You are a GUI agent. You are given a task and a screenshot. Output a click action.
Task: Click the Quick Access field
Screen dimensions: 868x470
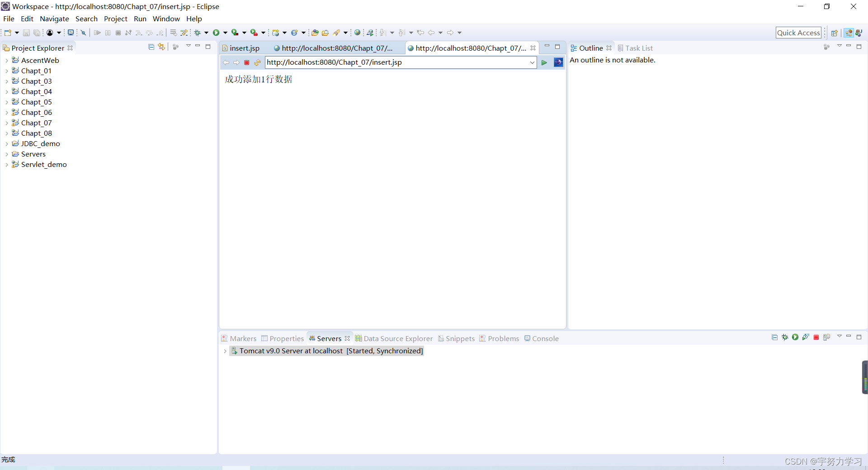[798, 33]
